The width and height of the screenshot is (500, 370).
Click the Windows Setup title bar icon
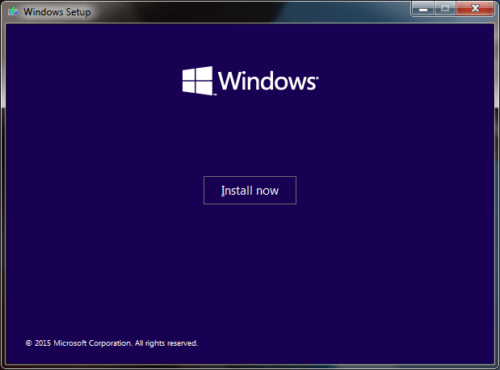click(x=13, y=12)
